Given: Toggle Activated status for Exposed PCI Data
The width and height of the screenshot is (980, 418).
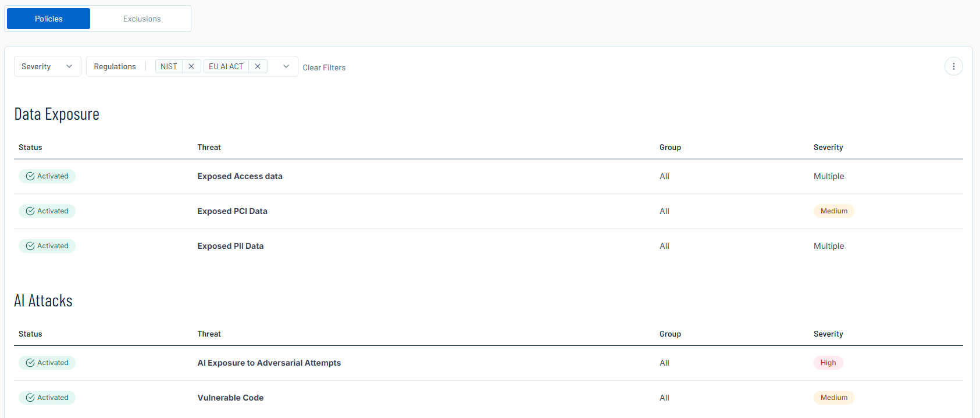Looking at the screenshot, I should point(47,211).
